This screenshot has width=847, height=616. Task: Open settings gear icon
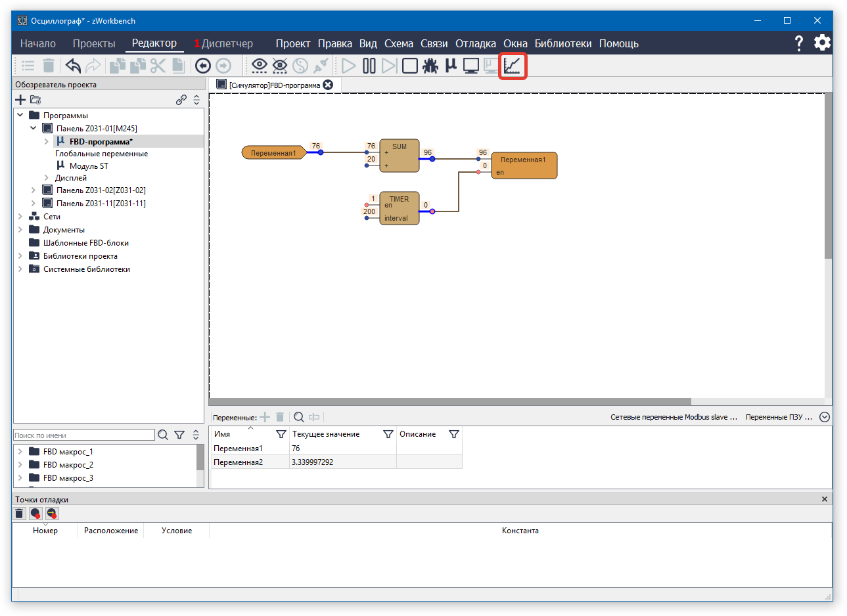tap(822, 43)
